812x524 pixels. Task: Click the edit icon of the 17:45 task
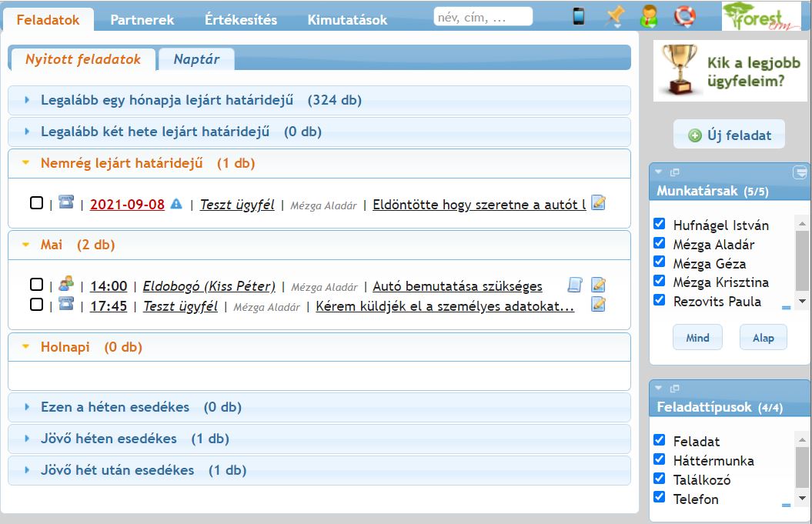tap(598, 305)
